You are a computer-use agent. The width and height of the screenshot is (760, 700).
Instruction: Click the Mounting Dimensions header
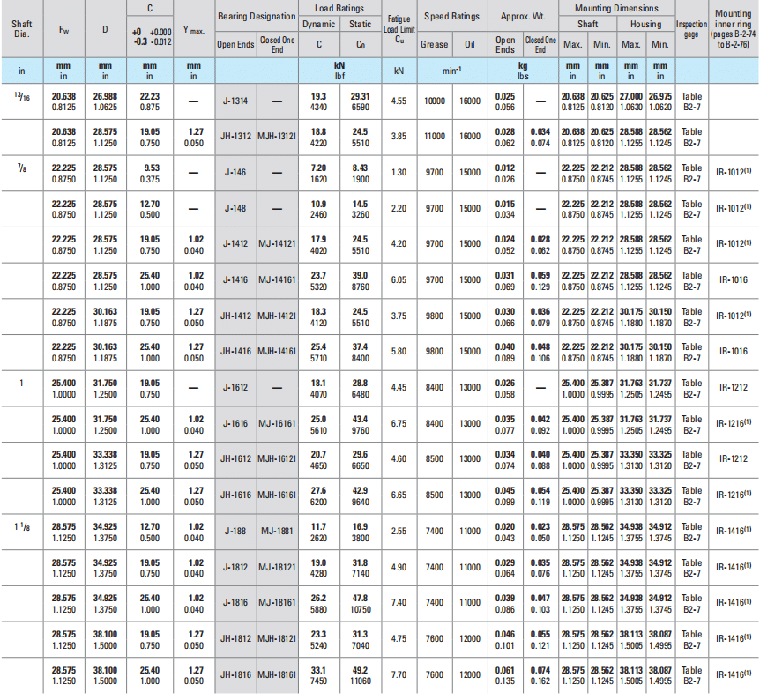coord(617,8)
